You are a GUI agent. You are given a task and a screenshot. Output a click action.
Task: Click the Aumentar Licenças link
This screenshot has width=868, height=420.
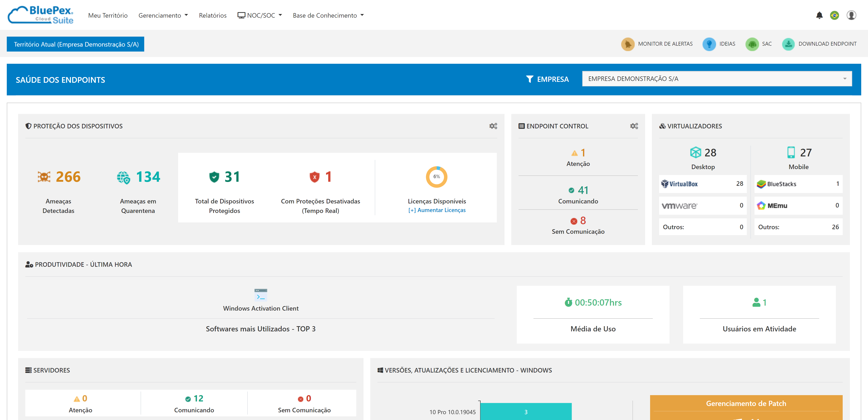coord(437,210)
